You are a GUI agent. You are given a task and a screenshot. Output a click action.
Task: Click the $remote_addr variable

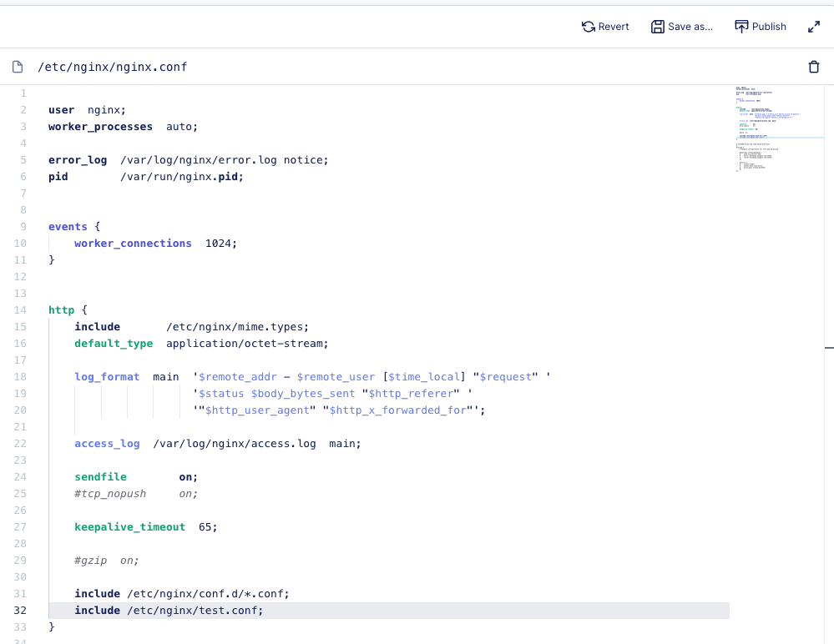238,377
